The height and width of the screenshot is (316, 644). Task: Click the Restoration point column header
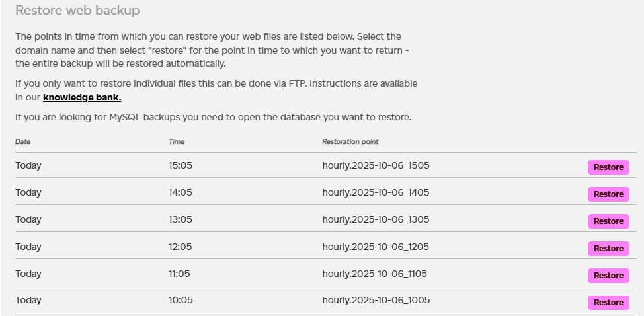pos(350,141)
